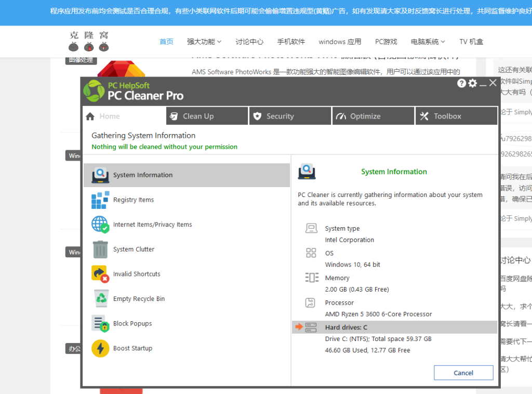Click the Block Popups icon
Screen dimensions: 532x394
(100, 324)
